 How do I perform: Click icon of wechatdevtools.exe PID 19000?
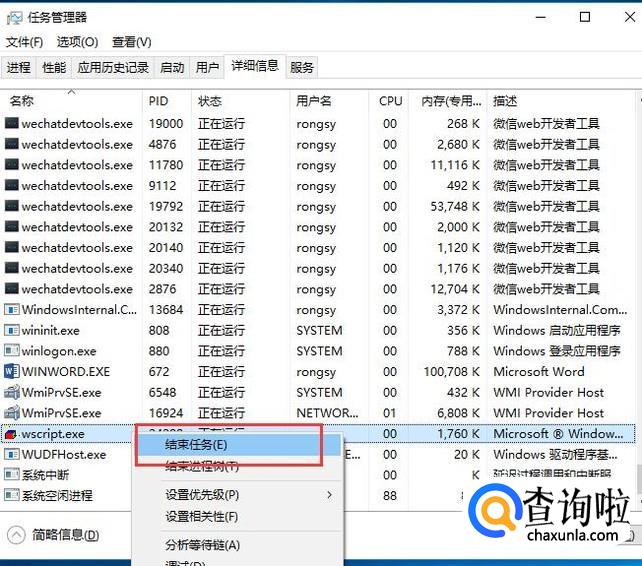[11, 123]
